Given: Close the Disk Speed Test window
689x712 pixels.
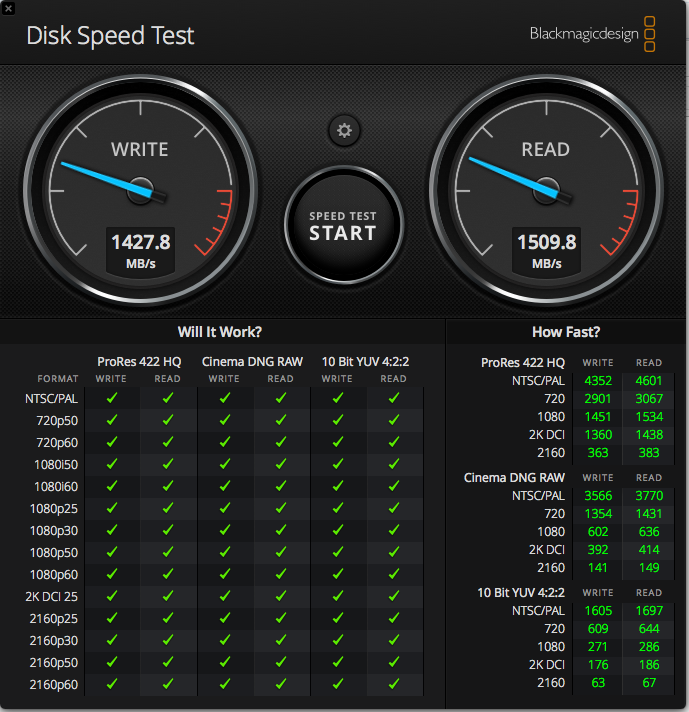Looking at the screenshot, I should tap(8, 8).
